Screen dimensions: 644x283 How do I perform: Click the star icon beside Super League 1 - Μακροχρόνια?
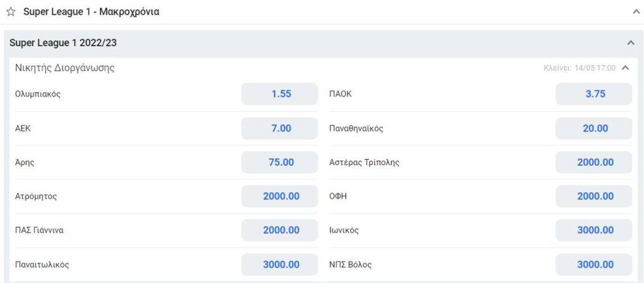[x=10, y=12]
